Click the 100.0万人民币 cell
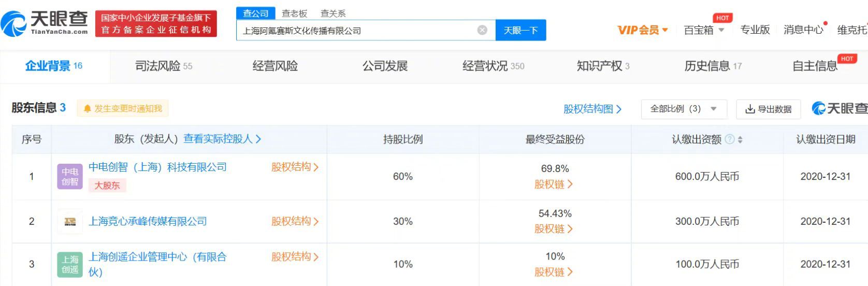Viewport: 868px width, 286px height. (707, 264)
